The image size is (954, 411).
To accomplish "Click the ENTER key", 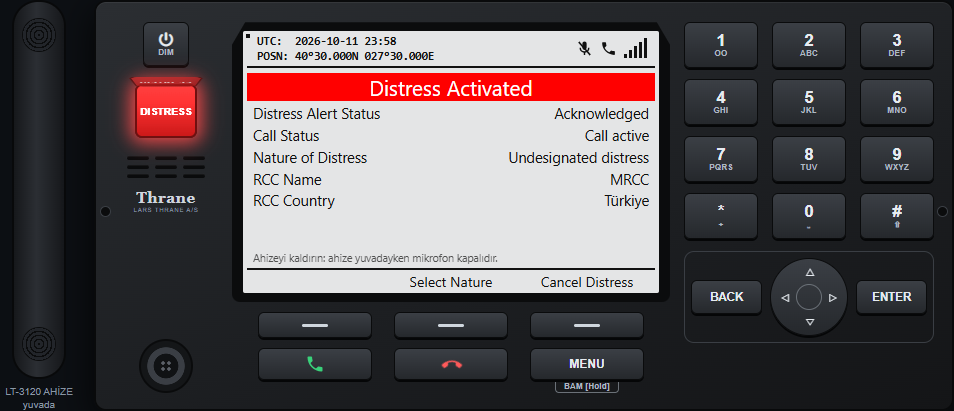I will tap(891, 297).
